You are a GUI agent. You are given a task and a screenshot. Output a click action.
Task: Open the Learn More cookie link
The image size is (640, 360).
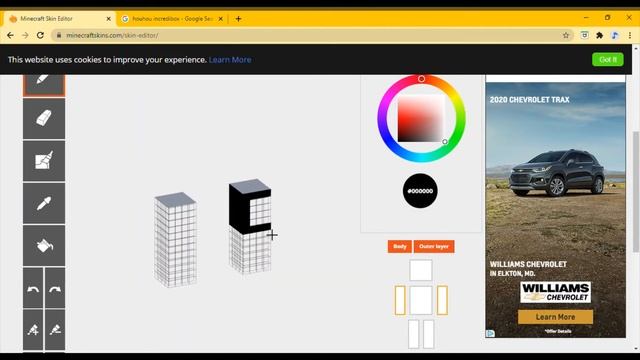pyautogui.click(x=230, y=60)
